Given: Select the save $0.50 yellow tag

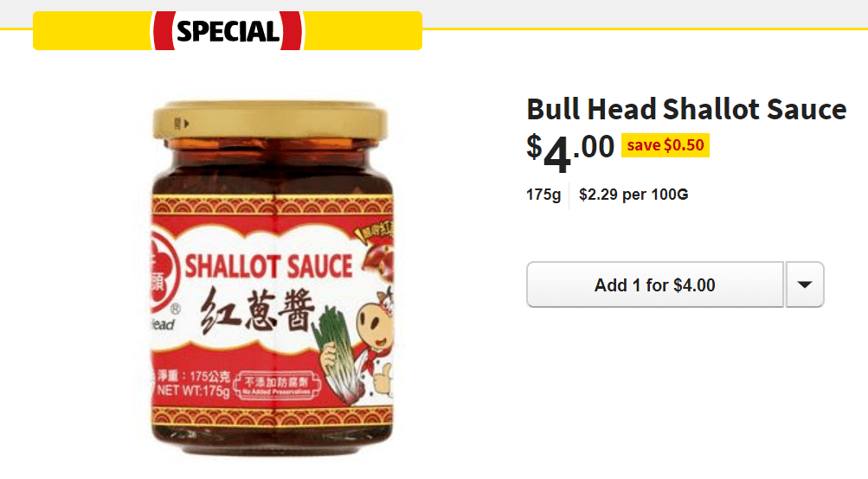Looking at the screenshot, I should click(x=665, y=145).
